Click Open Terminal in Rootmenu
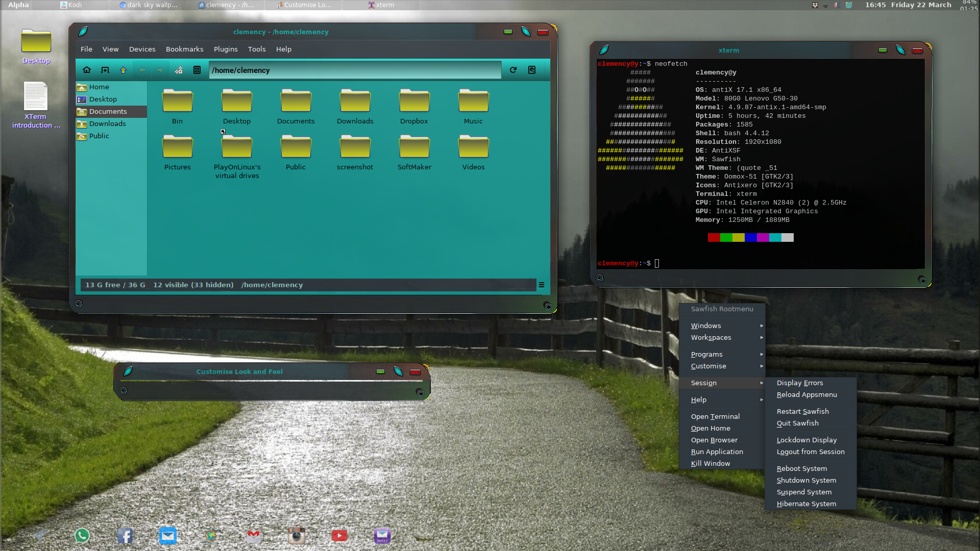This screenshot has height=551, width=980. point(722,416)
